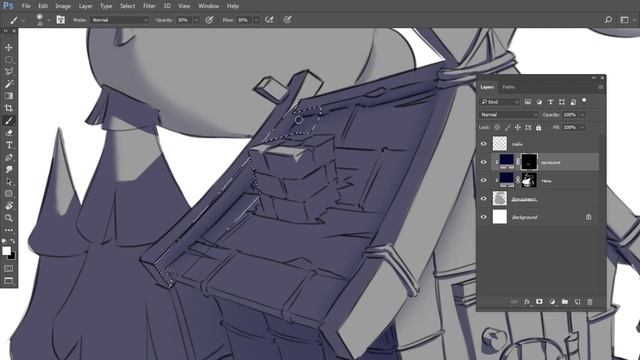
Task: Click the foreground color swatch
Action: [x=6, y=251]
